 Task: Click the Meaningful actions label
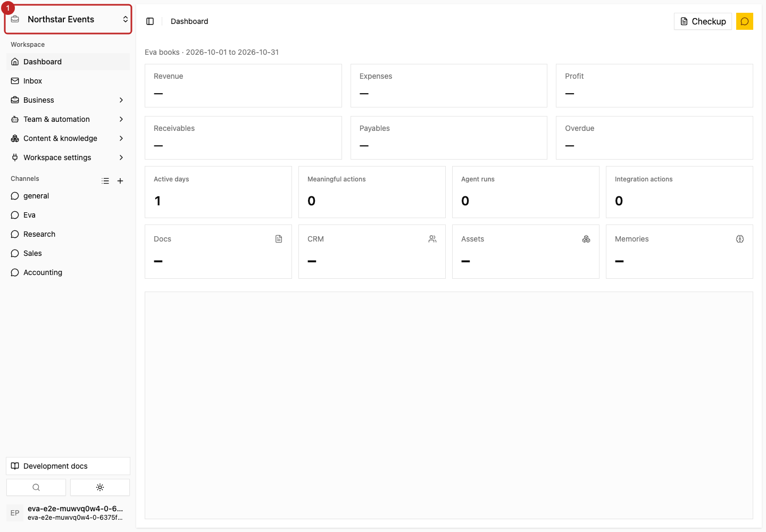[337, 179]
